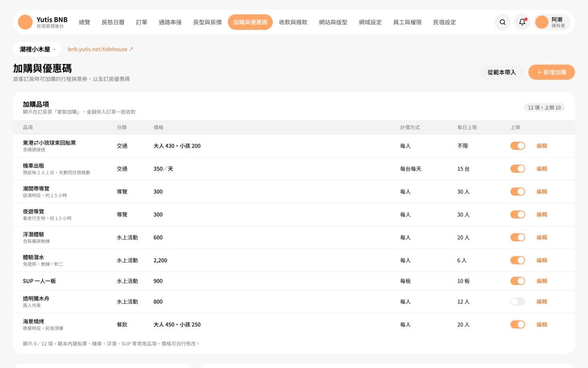
Task: Expand the 潮裡小木屋 property selector
Action: point(37,50)
